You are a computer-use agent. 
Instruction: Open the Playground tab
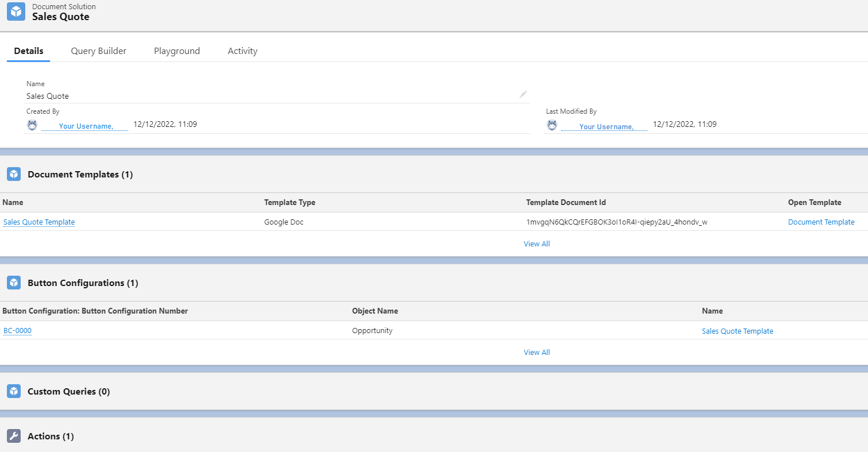tap(177, 51)
